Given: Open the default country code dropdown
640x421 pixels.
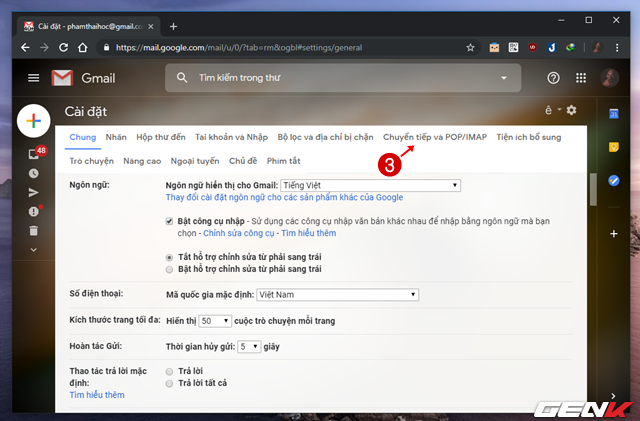Looking at the screenshot, I should 337,295.
